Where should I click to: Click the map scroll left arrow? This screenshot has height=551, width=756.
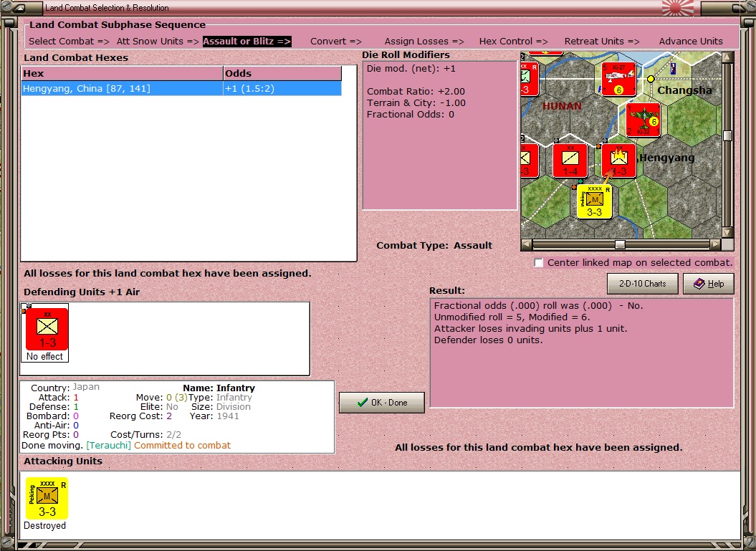(x=527, y=245)
